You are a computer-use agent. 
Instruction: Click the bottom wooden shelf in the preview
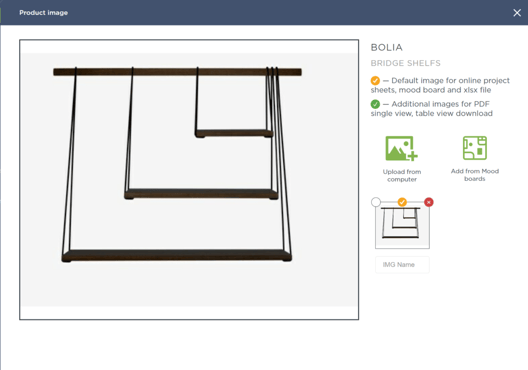click(x=176, y=255)
